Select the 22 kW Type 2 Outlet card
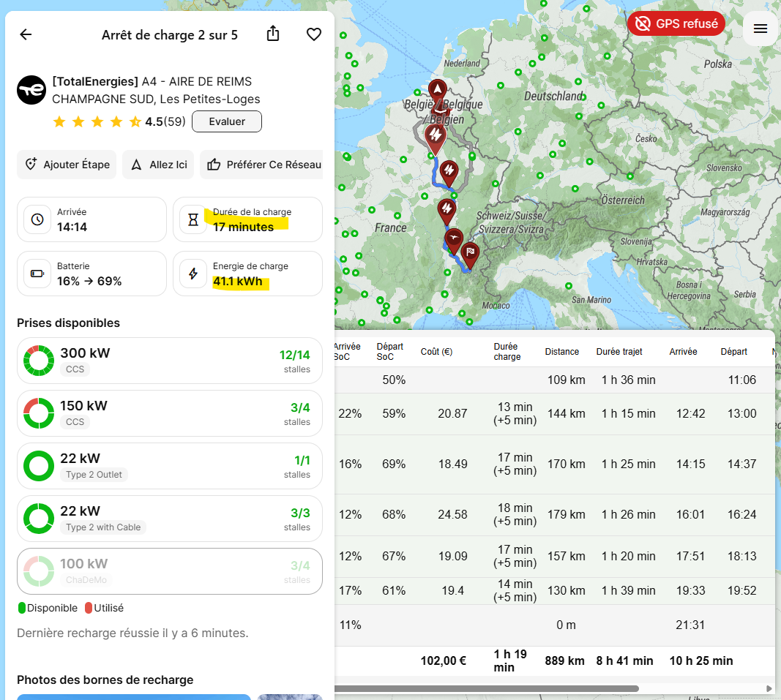781x700 pixels. 169,466
